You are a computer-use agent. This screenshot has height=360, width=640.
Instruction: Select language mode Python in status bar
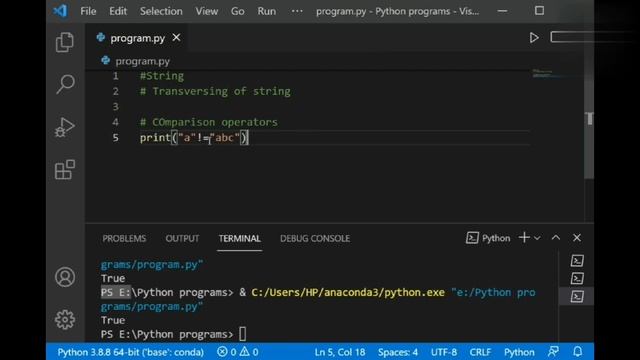pyautogui.click(x=519, y=352)
